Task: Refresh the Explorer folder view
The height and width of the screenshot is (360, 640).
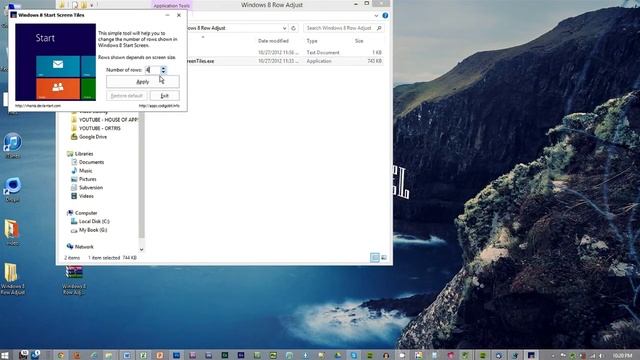Action: point(293,28)
